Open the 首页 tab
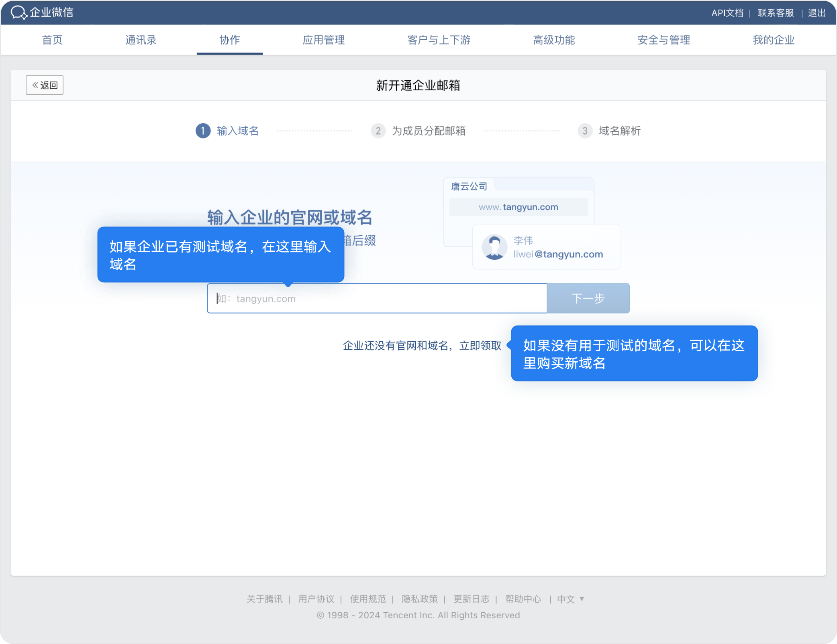The height and width of the screenshot is (644, 837). (52, 40)
